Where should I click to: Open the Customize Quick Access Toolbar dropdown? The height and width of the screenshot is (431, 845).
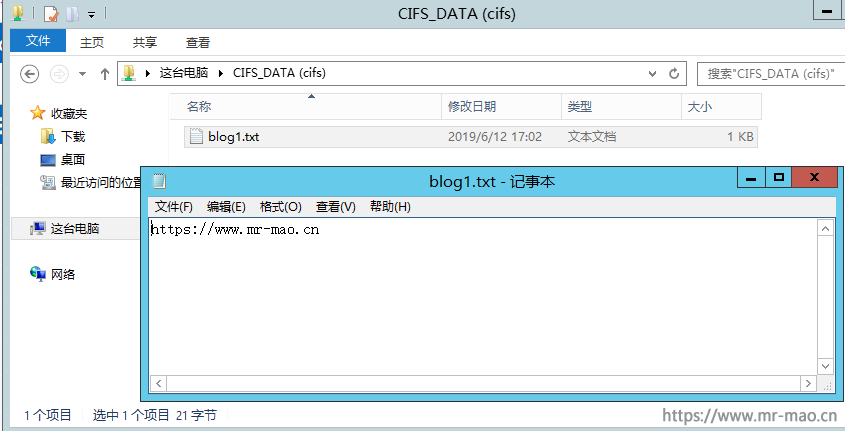click(92, 15)
